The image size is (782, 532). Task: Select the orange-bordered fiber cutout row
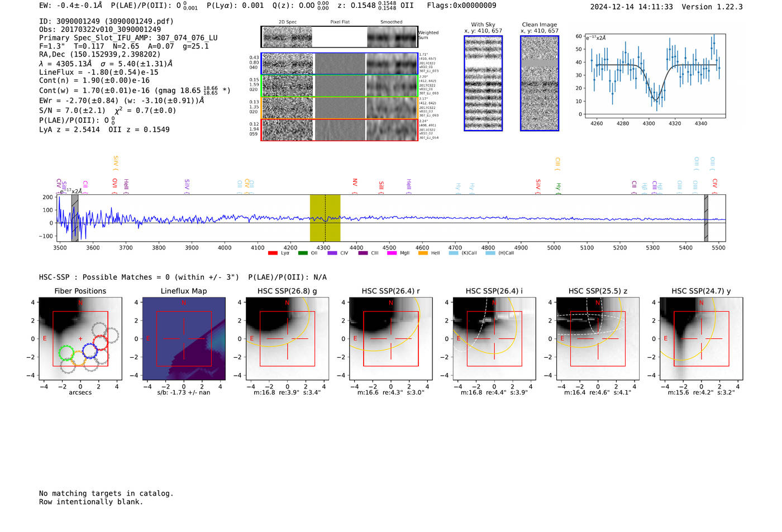[x=340, y=108]
